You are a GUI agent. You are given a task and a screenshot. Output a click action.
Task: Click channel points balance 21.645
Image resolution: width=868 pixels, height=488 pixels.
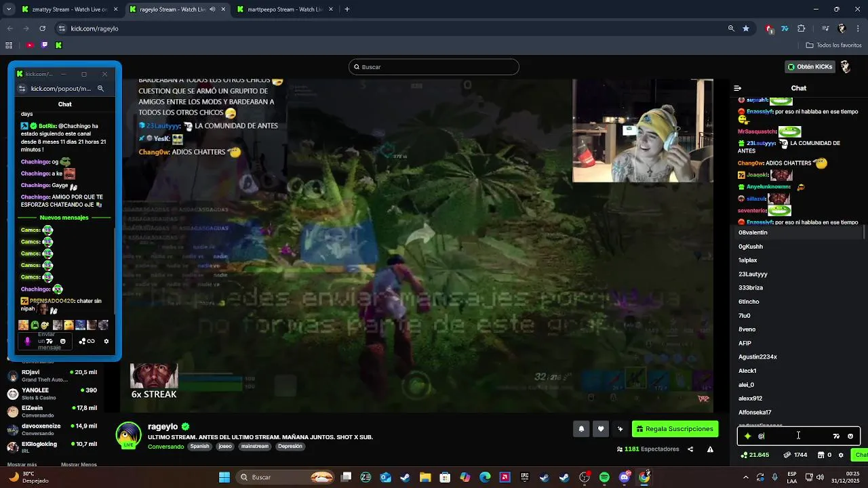[x=755, y=455]
